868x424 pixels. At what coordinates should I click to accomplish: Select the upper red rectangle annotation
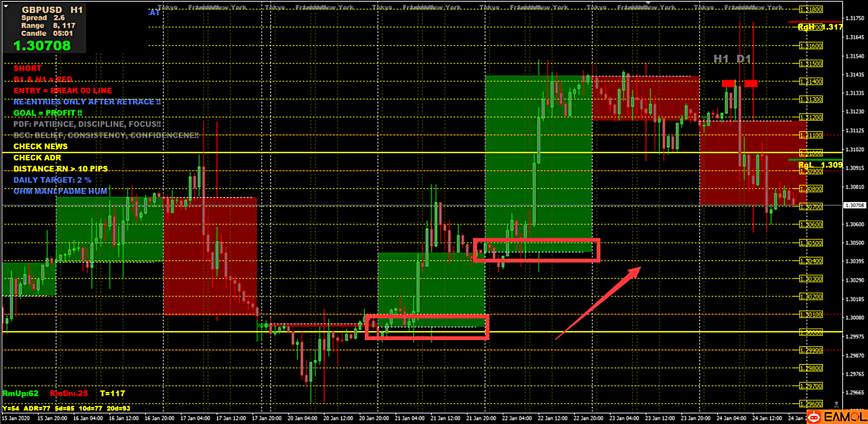(536, 250)
